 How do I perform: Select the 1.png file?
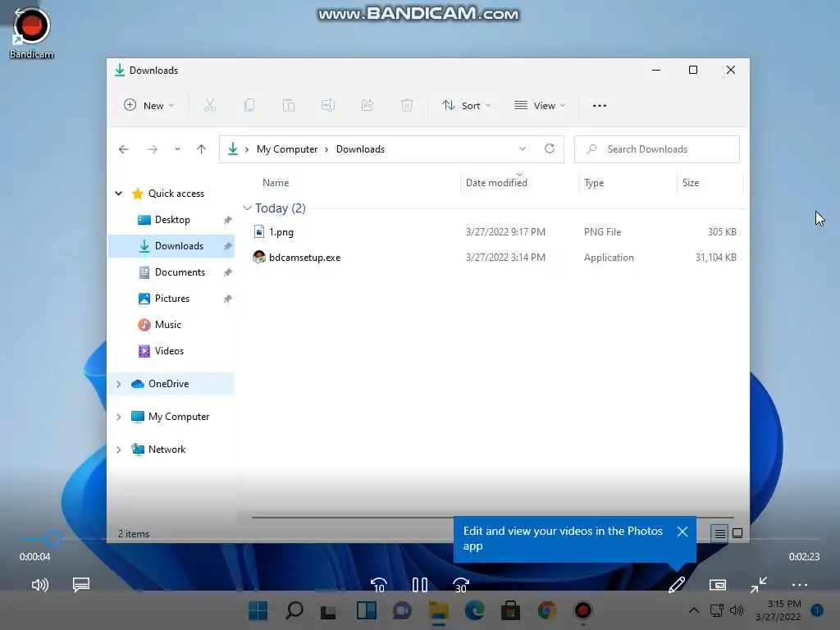pyautogui.click(x=494, y=232)
